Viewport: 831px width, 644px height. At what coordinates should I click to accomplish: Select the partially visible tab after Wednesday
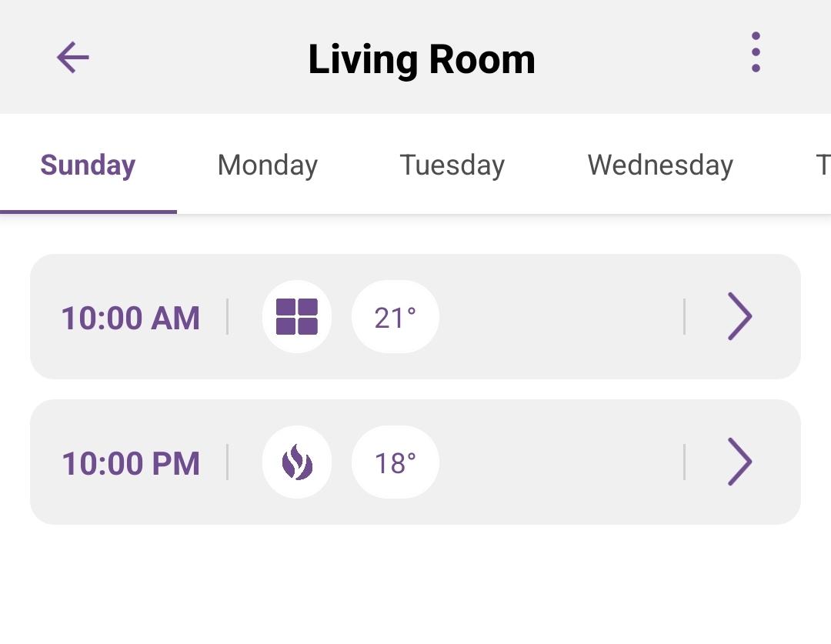822,165
